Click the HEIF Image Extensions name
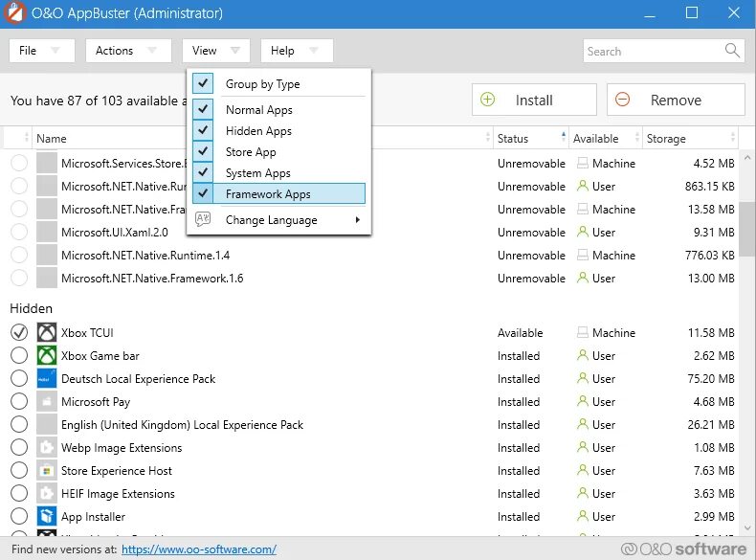 (x=118, y=494)
